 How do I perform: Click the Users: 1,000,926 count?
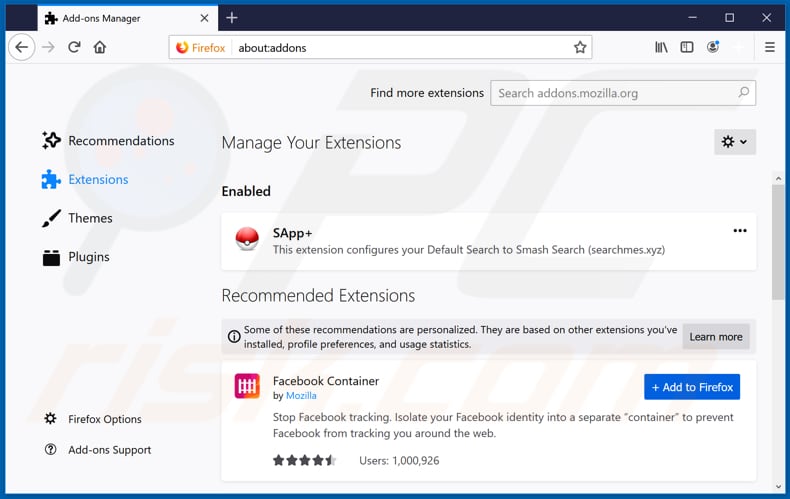click(x=399, y=461)
